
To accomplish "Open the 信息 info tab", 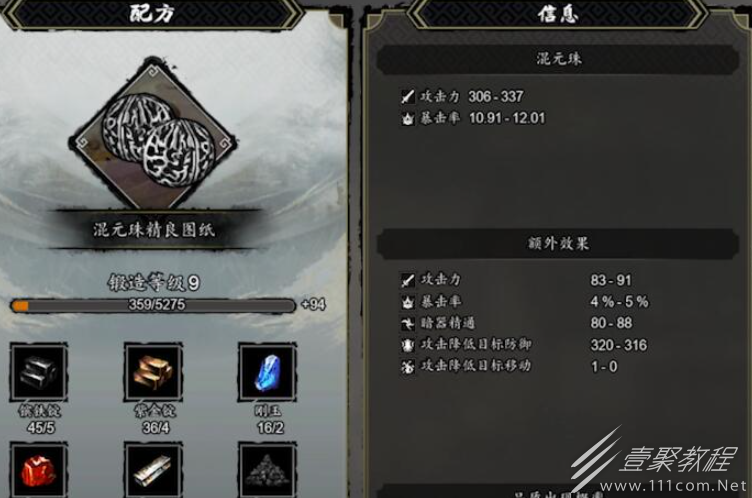I will [558, 13].
